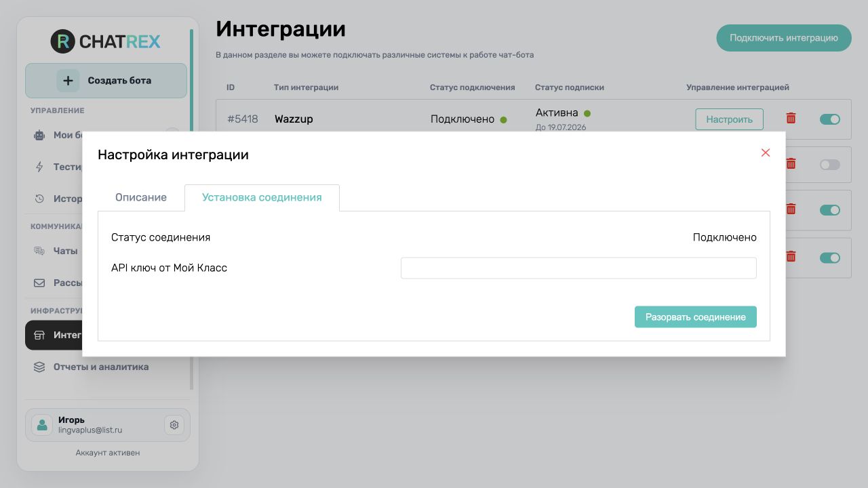
Task: Toggle the switch in the fourth integration row
Action: tap(830, 258)
